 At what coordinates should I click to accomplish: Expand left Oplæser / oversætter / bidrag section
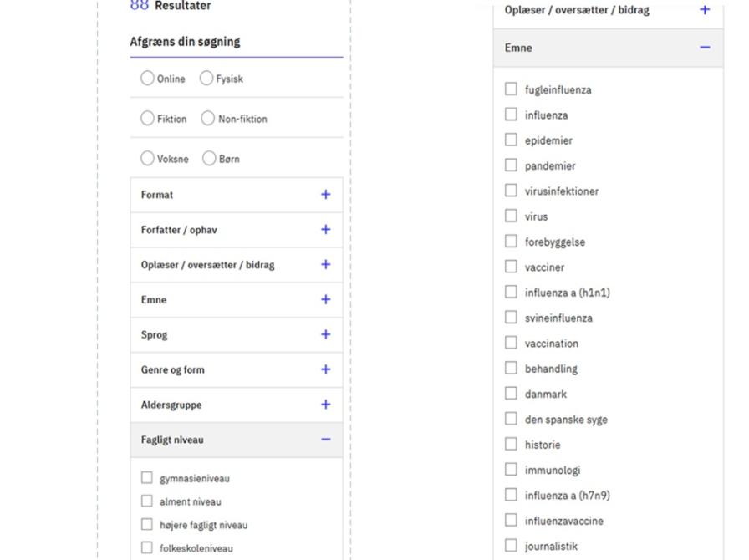click(325, 264)
